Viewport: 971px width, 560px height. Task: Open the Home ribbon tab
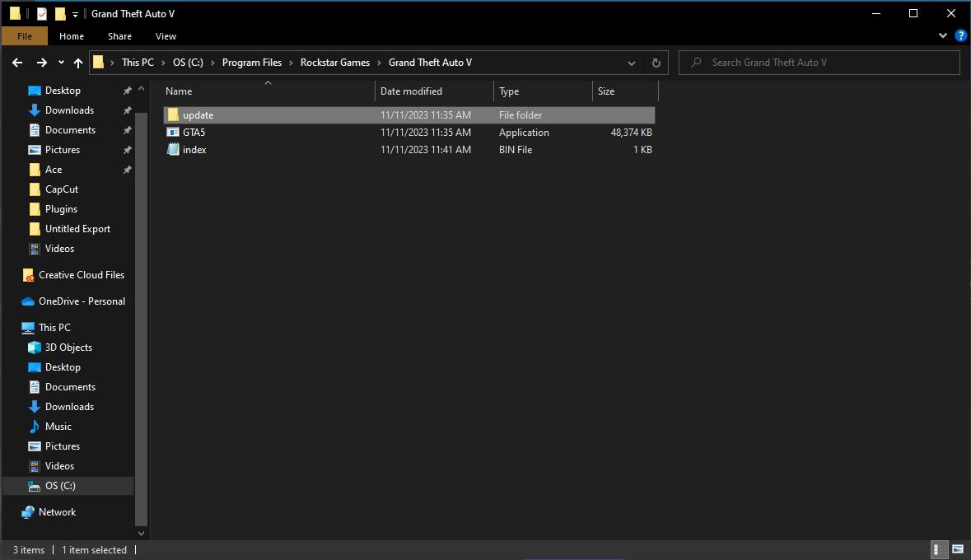tap(71, 36)
